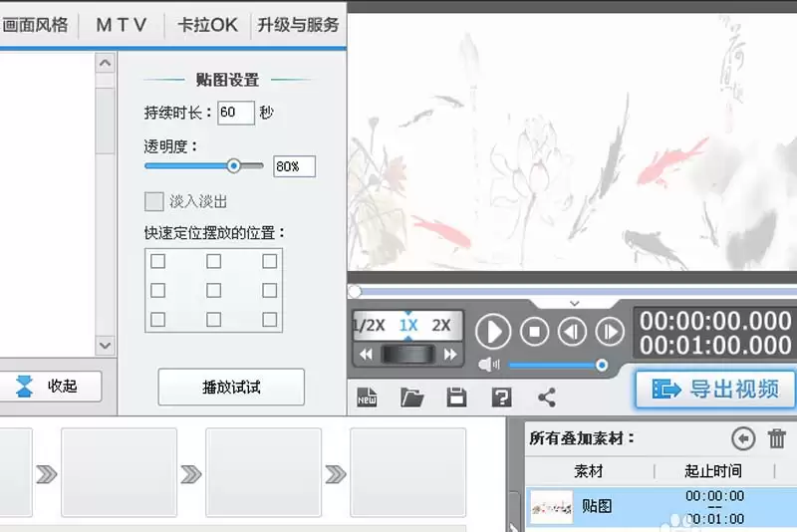Open the 卡拉OK tab
The image size is (797, 532).
coord(207,24)
